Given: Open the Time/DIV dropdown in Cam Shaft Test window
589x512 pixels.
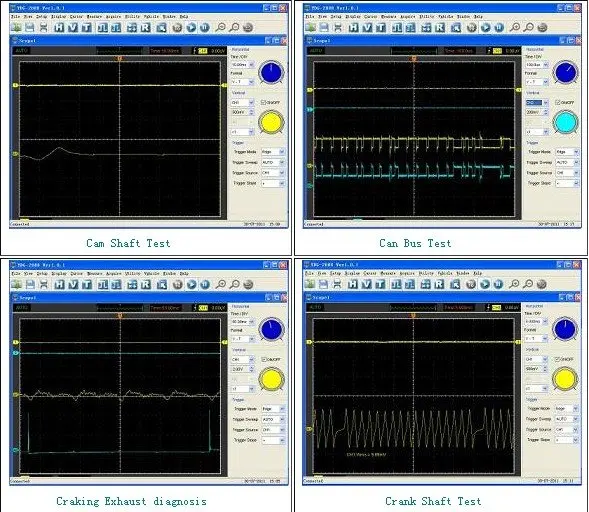Looking at the screenshot, I should point(242,65).
